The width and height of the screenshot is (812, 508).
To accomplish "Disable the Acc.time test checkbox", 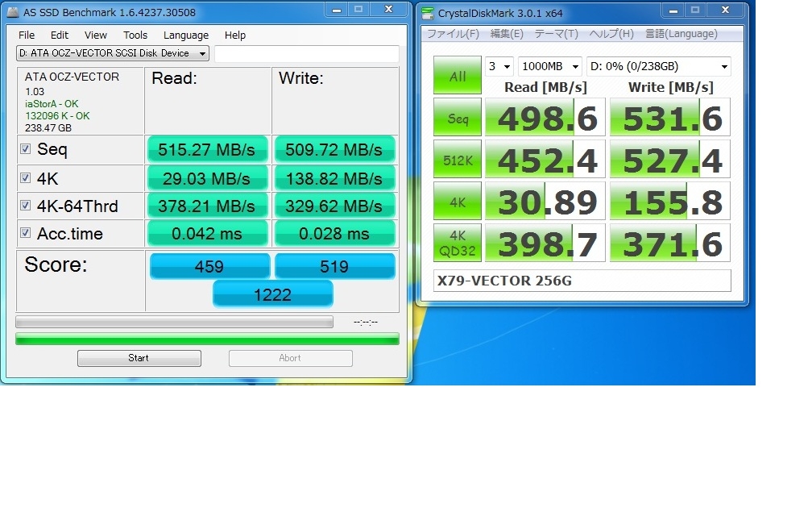I will [x=25, y=233].
